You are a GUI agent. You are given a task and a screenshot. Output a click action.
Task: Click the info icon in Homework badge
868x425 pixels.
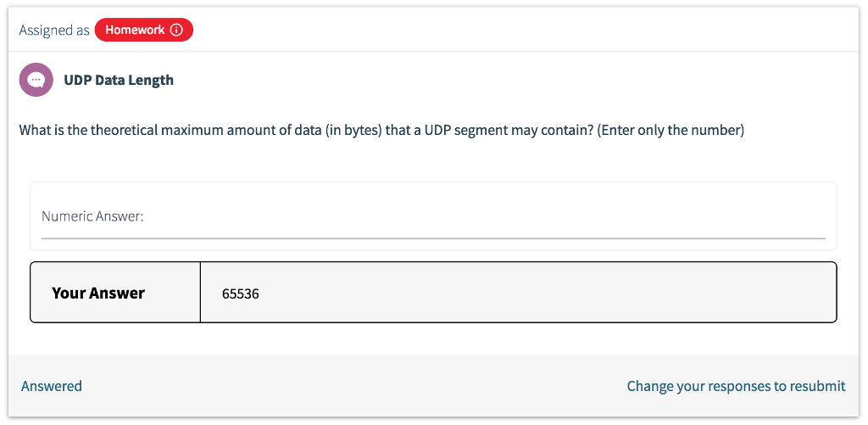click(x=176, y=30)
